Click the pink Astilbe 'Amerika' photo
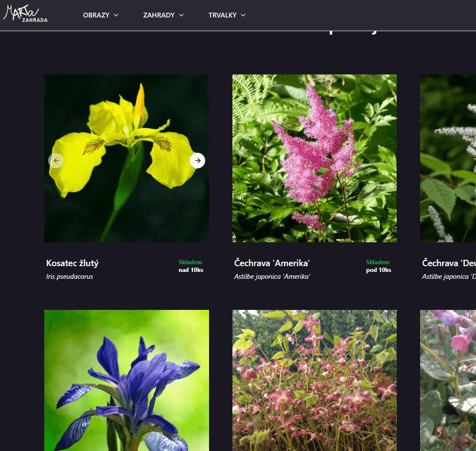 coord(315,158)
